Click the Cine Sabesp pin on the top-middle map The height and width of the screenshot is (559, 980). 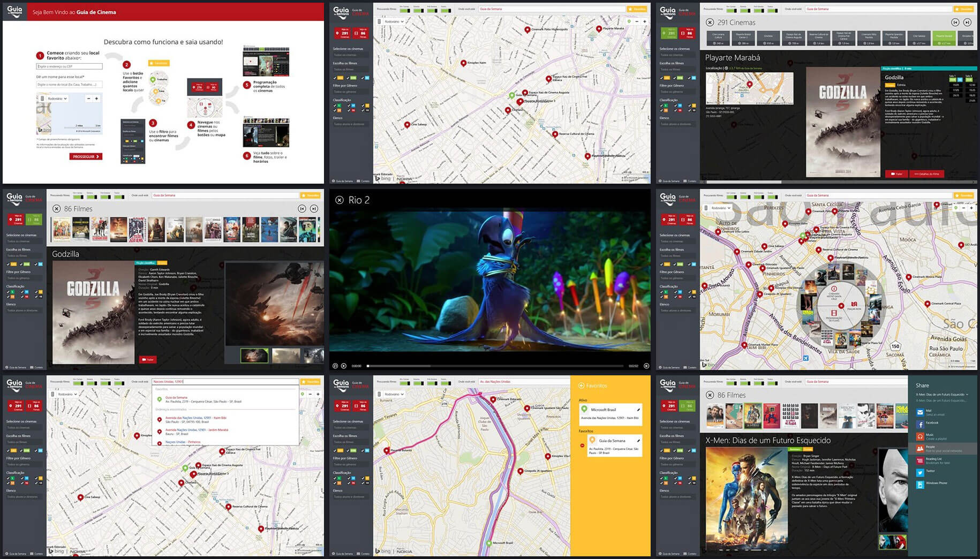pyautogui.click(x=407, y=125)
